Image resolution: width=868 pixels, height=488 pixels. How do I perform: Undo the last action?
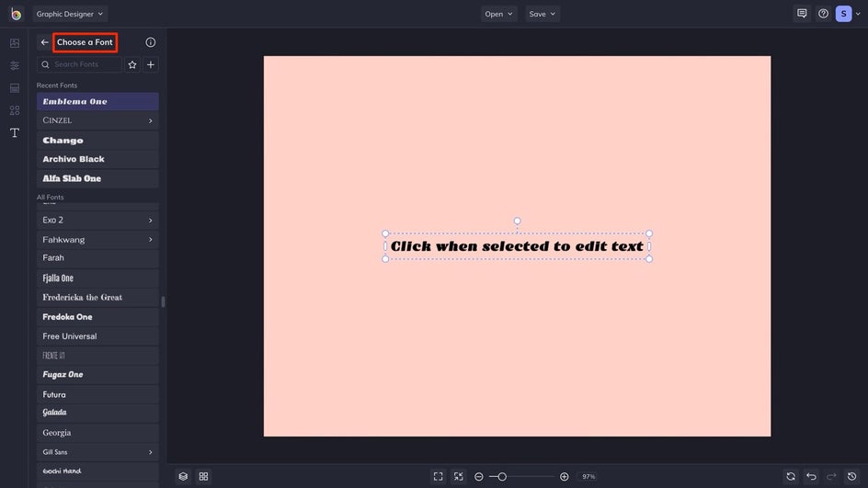(812, 476)
